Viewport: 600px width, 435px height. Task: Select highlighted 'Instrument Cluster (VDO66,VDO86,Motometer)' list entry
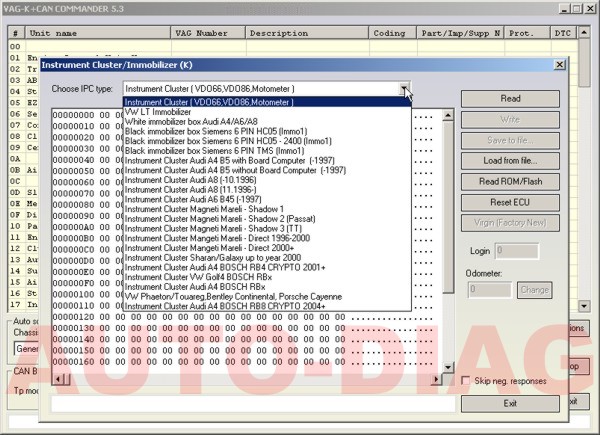267,102
